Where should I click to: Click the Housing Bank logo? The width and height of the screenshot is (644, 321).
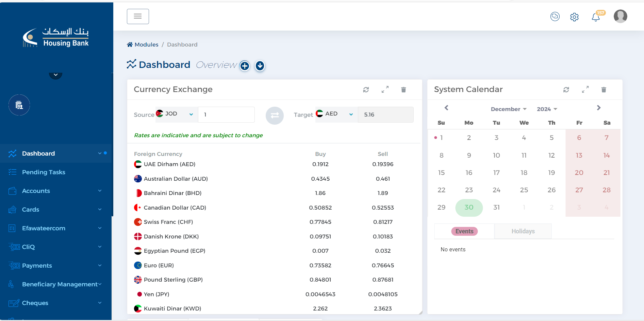pyautogui.click(x=56, y=37)
